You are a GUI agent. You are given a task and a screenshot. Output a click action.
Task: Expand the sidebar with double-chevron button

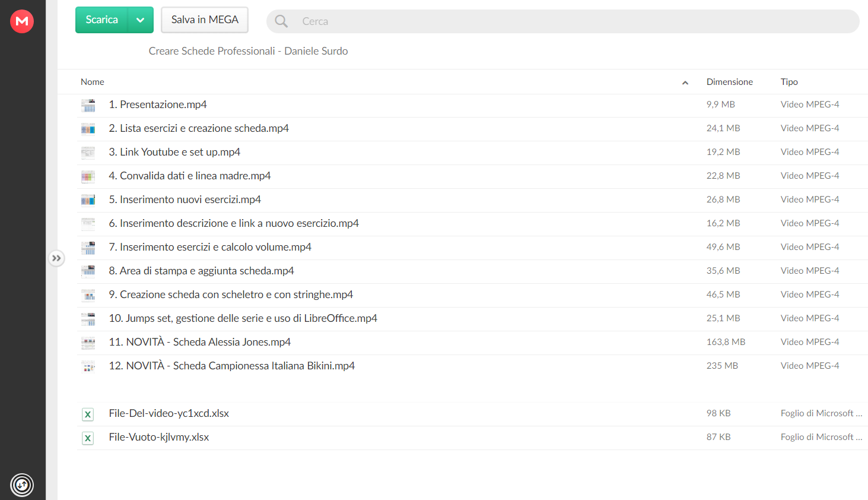(x=56, y=258)
